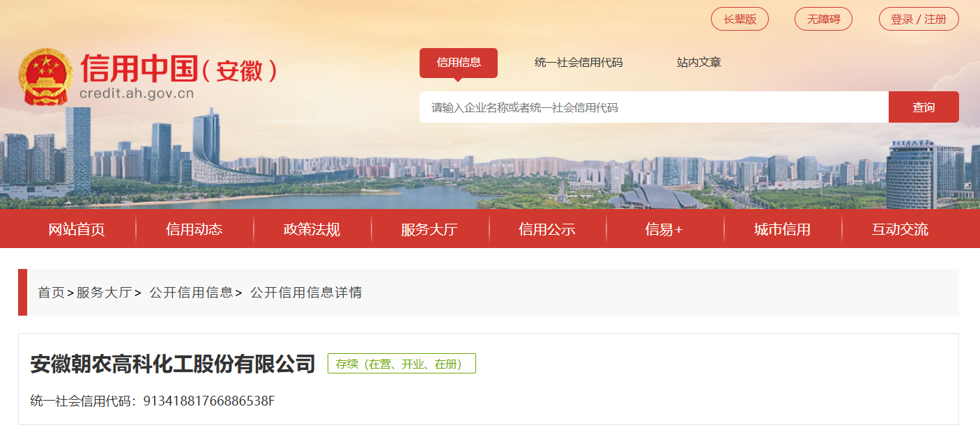Open 服务大厅 navigation menu
980x432 pixels.
[x=429, y=229]
